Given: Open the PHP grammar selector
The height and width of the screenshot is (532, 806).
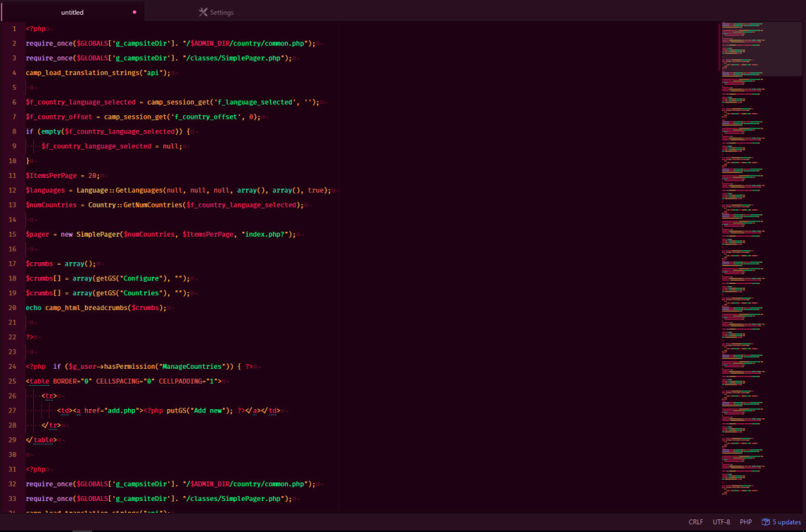Looking at the screenshot, I should [745, 521].
